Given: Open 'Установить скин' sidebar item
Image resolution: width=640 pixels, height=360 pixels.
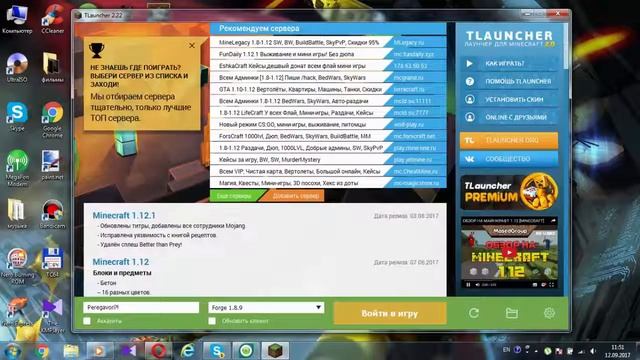Looking at the screenshot, I should (x=509, y=99).
